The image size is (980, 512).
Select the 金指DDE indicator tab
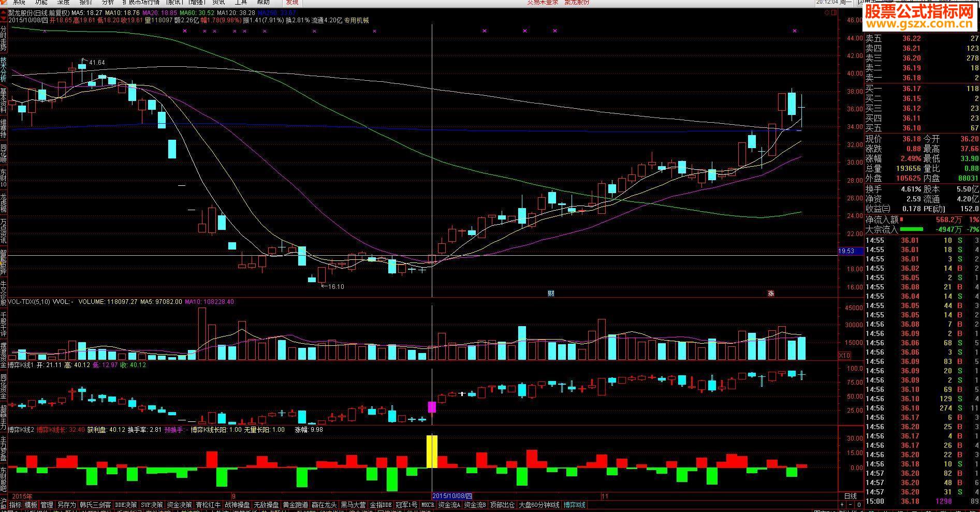[x=381, y=505]
